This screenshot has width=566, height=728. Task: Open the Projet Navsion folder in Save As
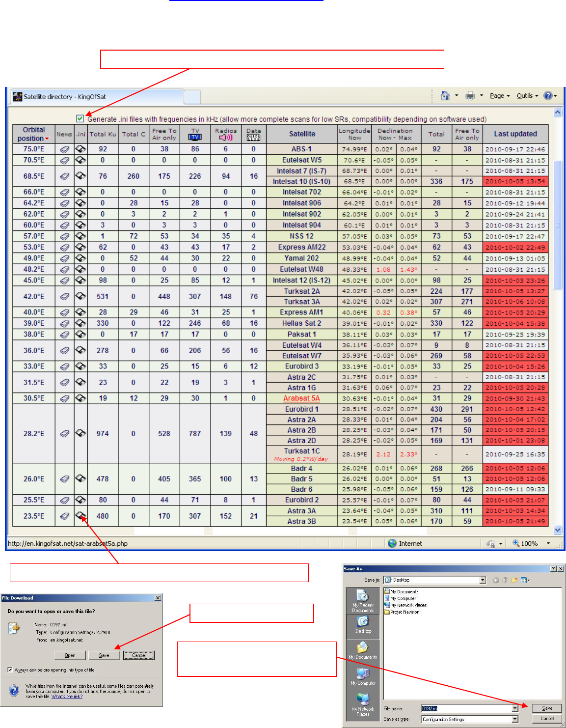pyautogui.click(x=402, y=612)
